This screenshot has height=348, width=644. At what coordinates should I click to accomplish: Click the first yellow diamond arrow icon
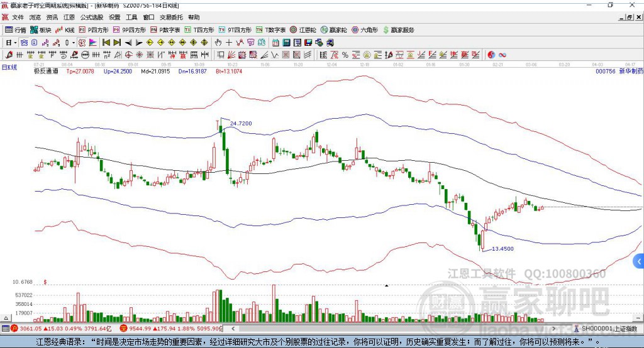(x=150, y=43)
